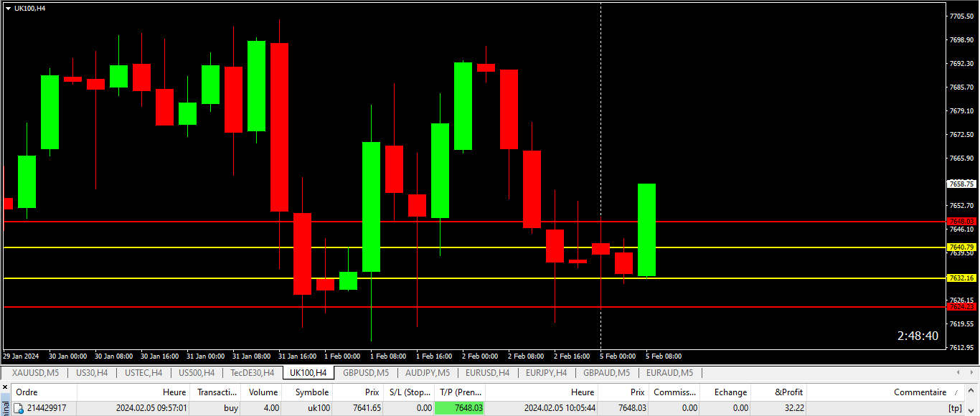Close the terminal panel with the X icon

(x=4, y=388)
